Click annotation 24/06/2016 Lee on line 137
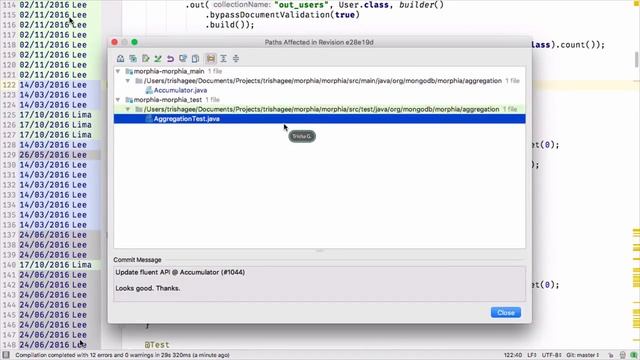Viewport: 640px width, 360px height. click(53, 235)
